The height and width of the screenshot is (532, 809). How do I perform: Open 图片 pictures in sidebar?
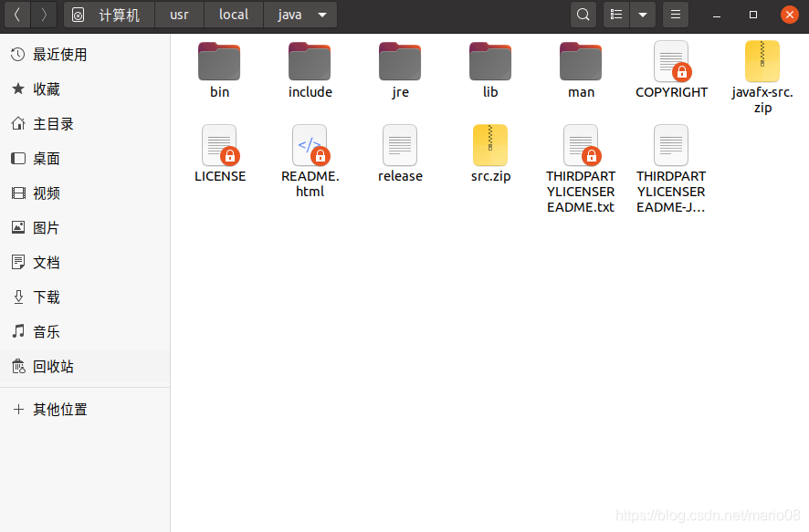tap(85, 227)
